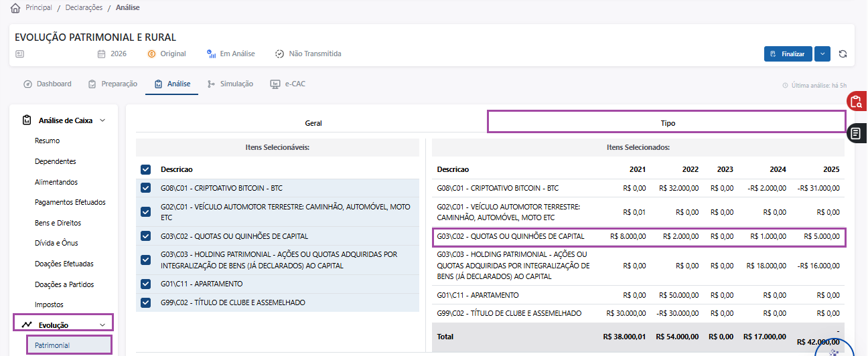Switch to the Preparação tab
This screenshot has height=356, width=868.
[113, 84]
